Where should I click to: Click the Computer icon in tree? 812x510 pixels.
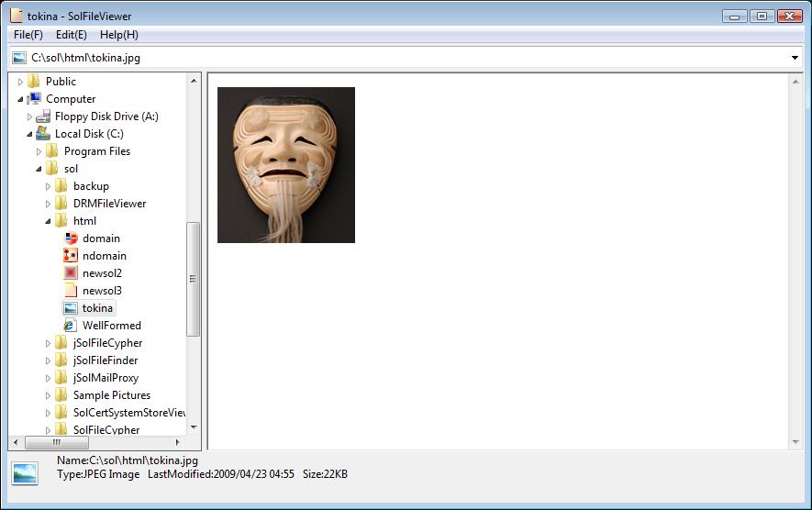tap(34, 98)
